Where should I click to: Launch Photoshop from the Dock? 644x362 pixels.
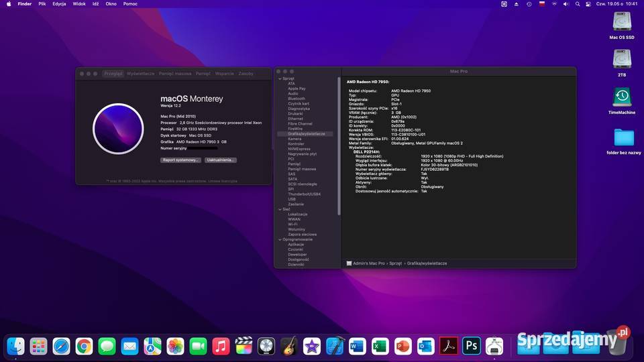coord(472,347)
